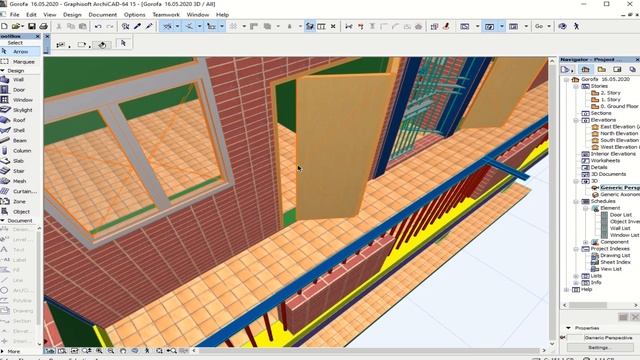Click zoom in icon in bottom bar
The image size is (640, 360).
(x=99, y=351)
